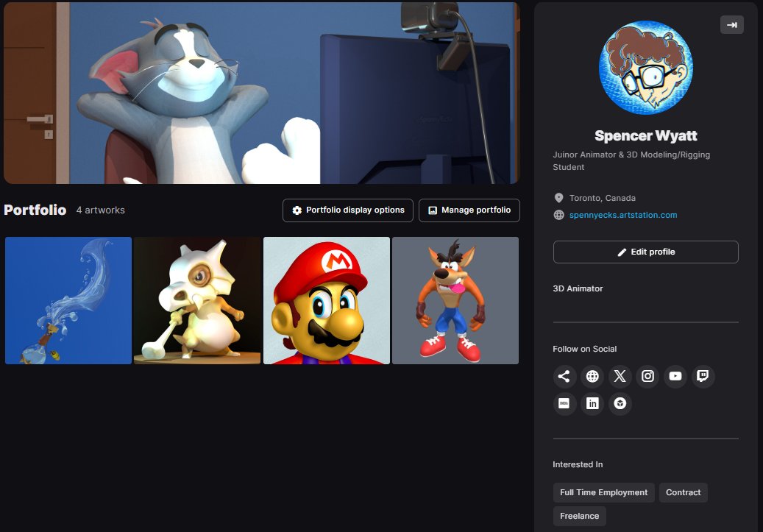Image resolution: width=763 pixels, height=532 pixels.
Task: Click globe icon beside spennyecks.artstation.com
Action: click(x=558, y=215)
